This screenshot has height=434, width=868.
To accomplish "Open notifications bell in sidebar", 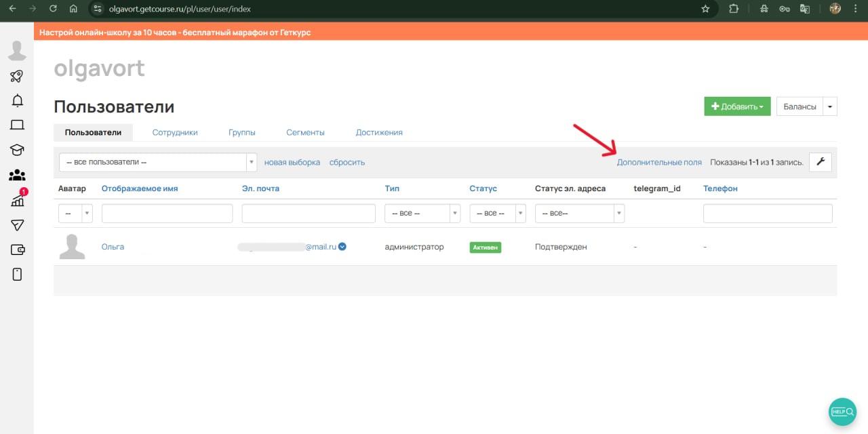I will point(18,100).
